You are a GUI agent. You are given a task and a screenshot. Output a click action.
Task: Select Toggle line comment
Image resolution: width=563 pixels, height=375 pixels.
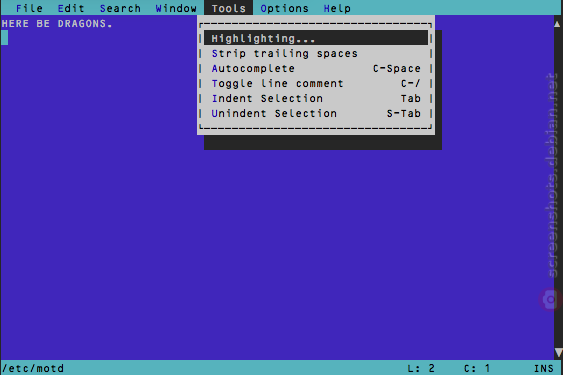(316, 83)
